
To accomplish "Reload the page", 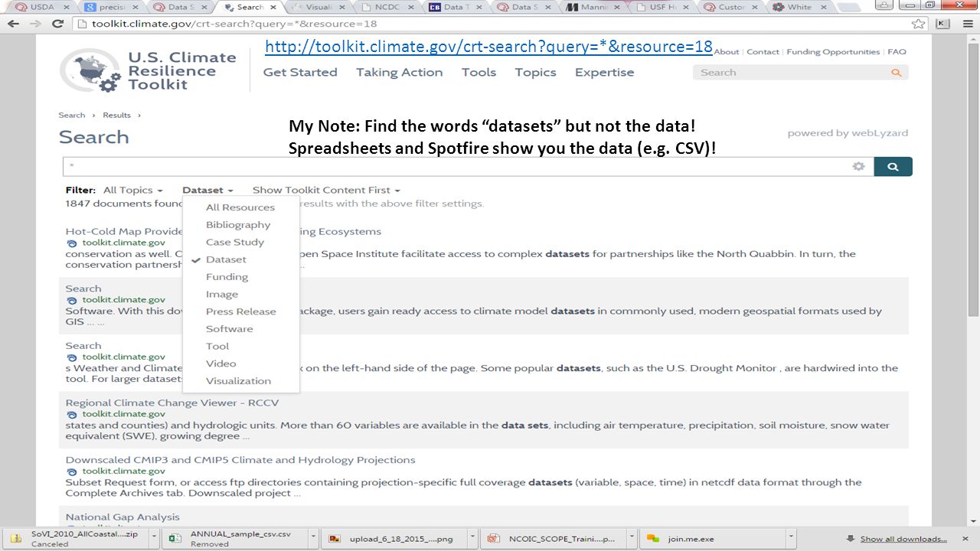I will [57, 24].
